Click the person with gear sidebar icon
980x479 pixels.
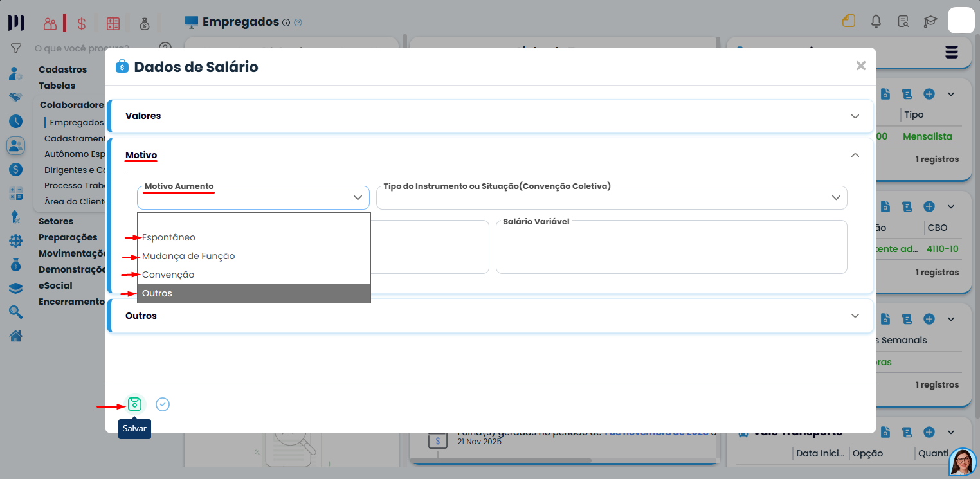coord(16,73)
